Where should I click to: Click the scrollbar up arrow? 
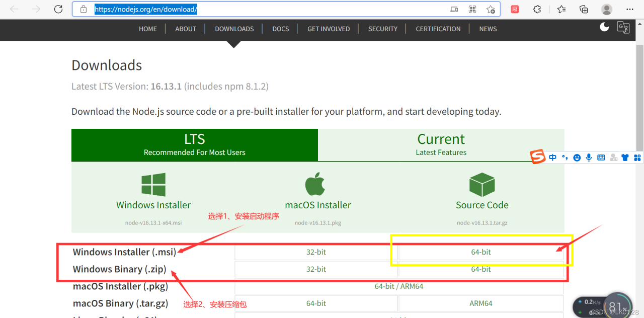click(x=639, y=24)
